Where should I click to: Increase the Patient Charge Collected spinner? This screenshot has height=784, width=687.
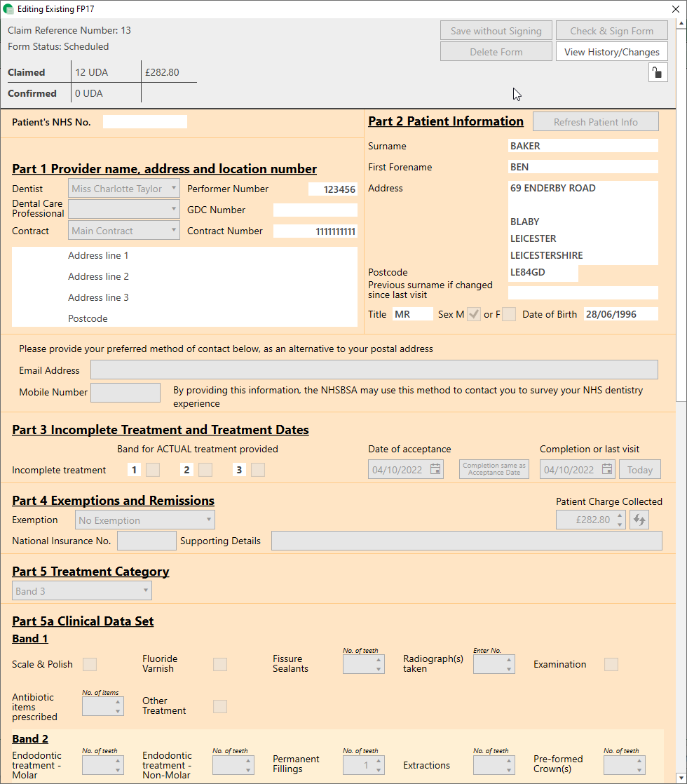tap(619, 515)
